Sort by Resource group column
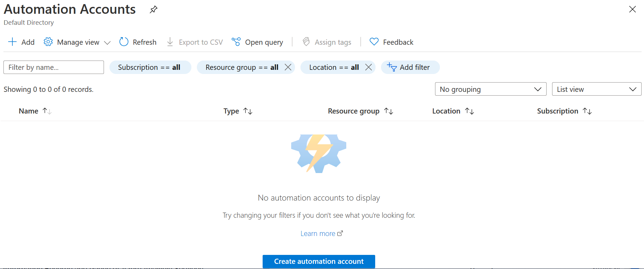The width and height of the screenshot is (644, 269). (x=353, y=111)
